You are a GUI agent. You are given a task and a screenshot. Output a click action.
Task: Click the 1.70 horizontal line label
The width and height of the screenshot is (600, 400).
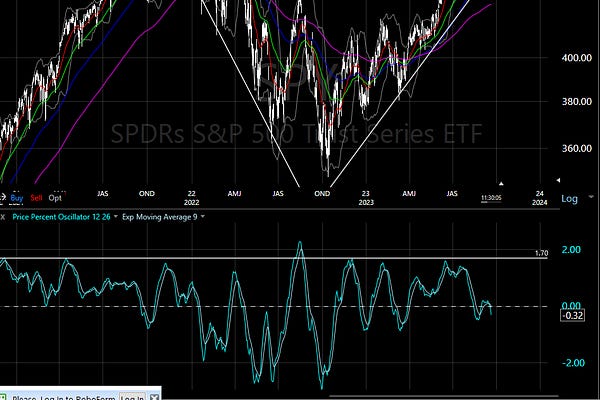(x=541, y=253)
